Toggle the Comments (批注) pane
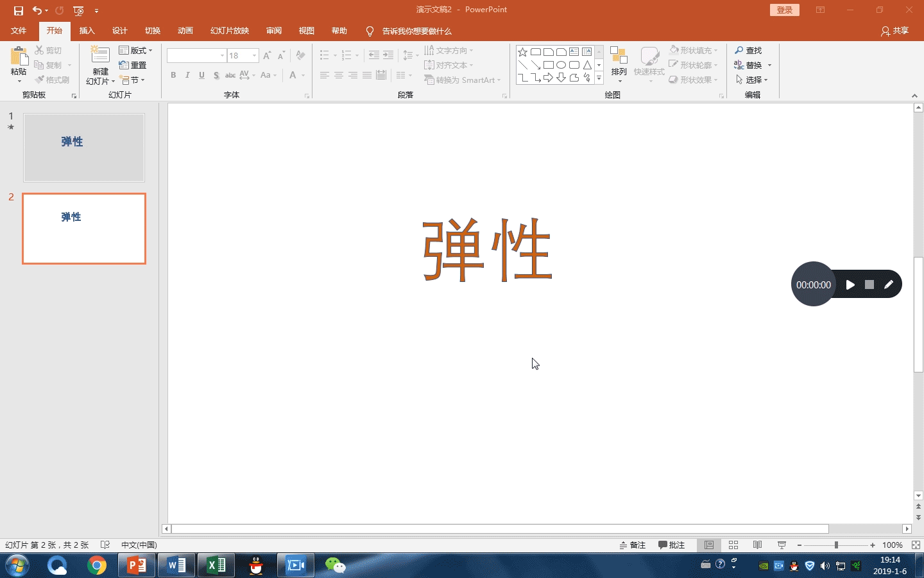 pyautogui.click(x=672, y=545)
